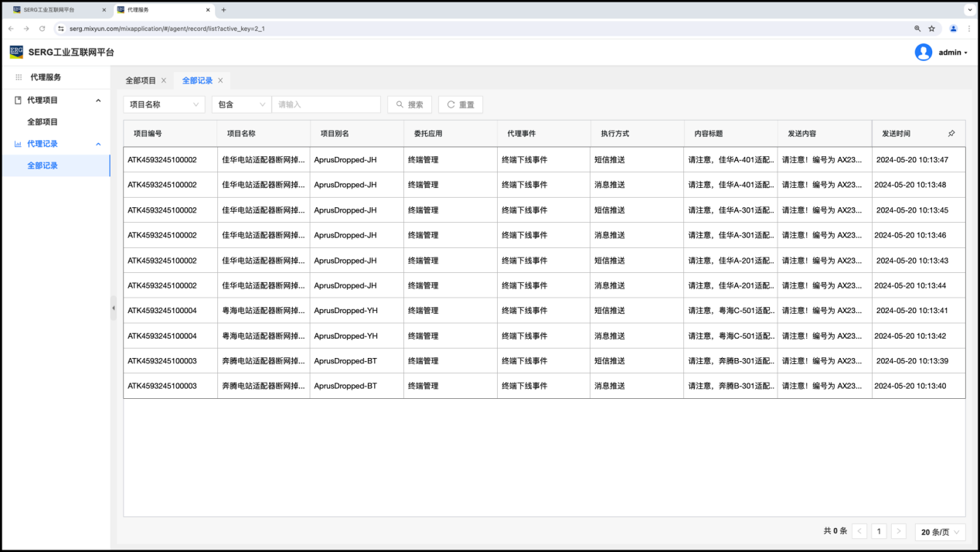Click the 请输入 search input field
Viewport: 980px width, 552px height.
(x=325, y=104)
